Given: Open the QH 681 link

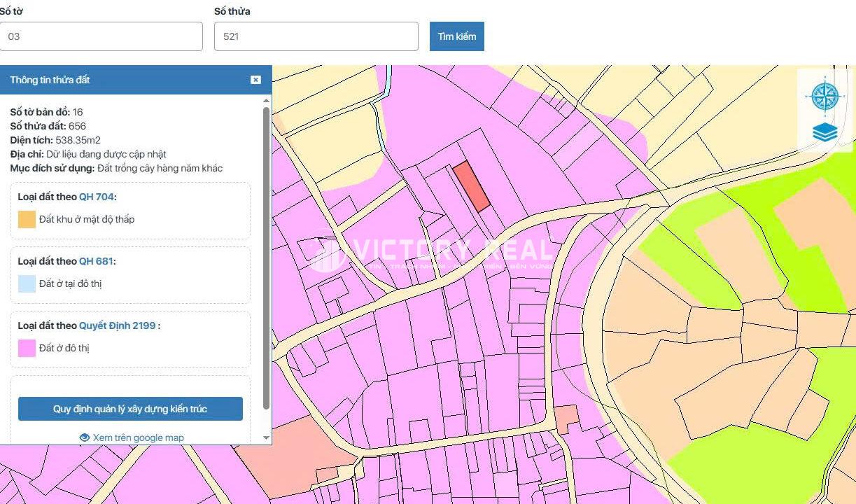Looking at the screenshot, I should (x=96, y=261).
